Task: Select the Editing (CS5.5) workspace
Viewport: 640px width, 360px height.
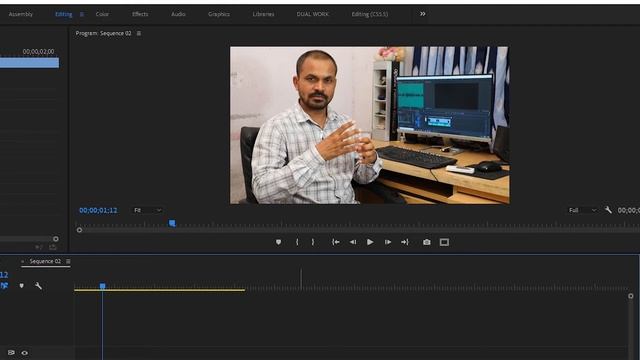Action: (x=370, y=14)
